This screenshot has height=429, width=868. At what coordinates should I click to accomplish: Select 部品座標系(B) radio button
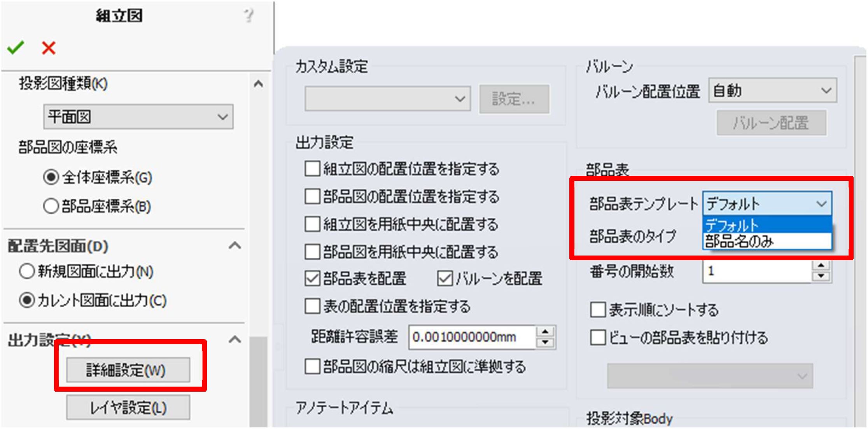[x=51, y=206]
